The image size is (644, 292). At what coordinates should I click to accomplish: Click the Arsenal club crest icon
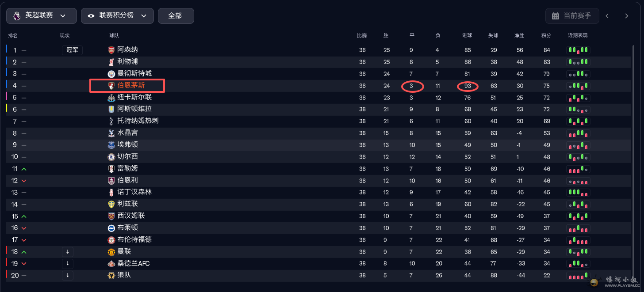tap(111, 50)
